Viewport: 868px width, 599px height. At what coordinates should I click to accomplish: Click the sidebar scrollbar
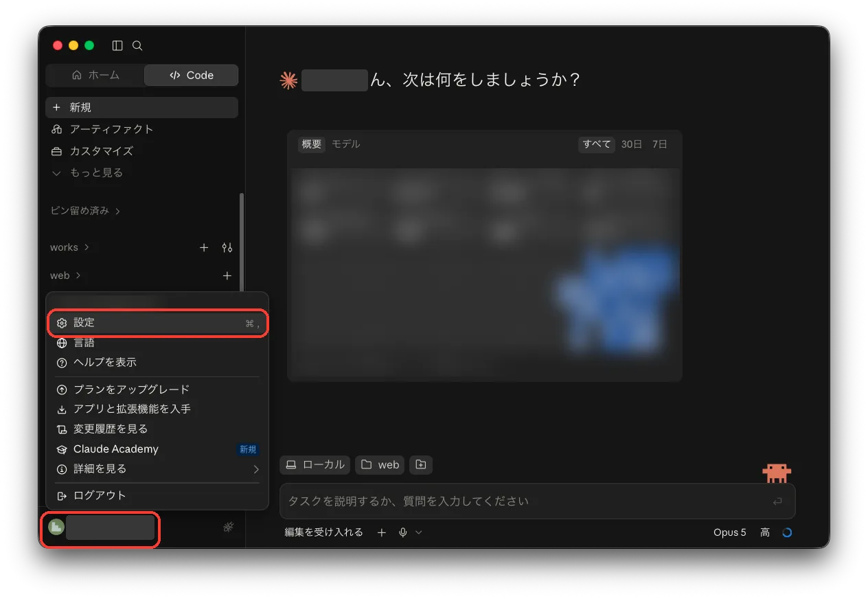pos(241,242)
